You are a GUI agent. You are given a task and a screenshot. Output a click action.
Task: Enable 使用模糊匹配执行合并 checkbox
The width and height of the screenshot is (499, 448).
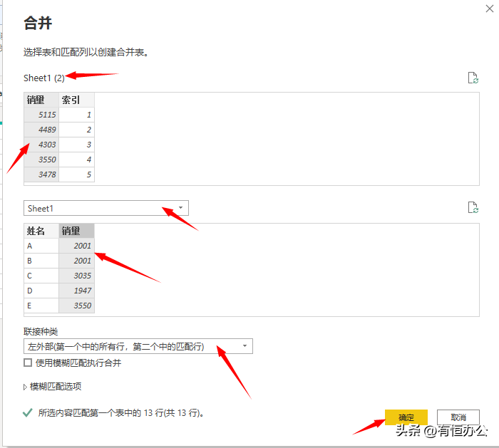coord(28,363)
